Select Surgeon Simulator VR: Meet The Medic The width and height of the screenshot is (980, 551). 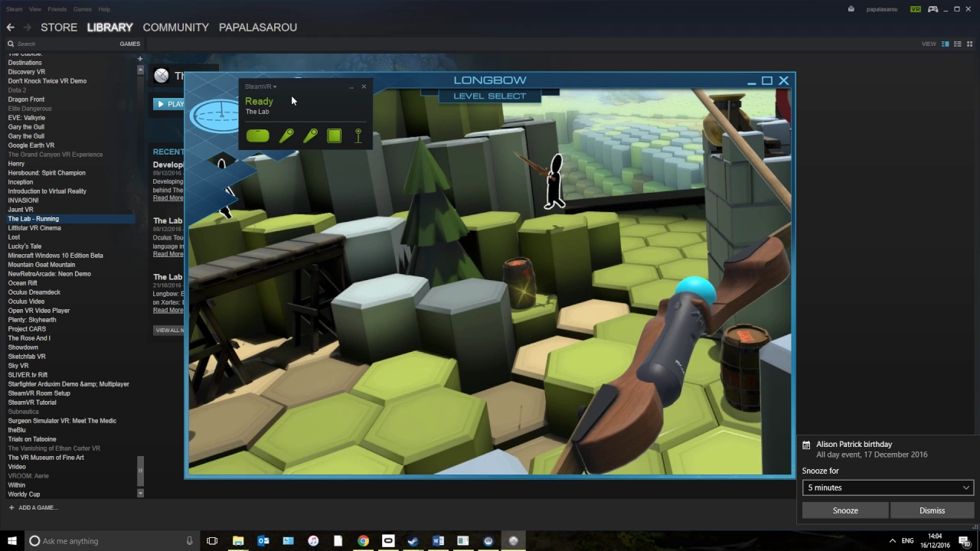tap(62, 421)
